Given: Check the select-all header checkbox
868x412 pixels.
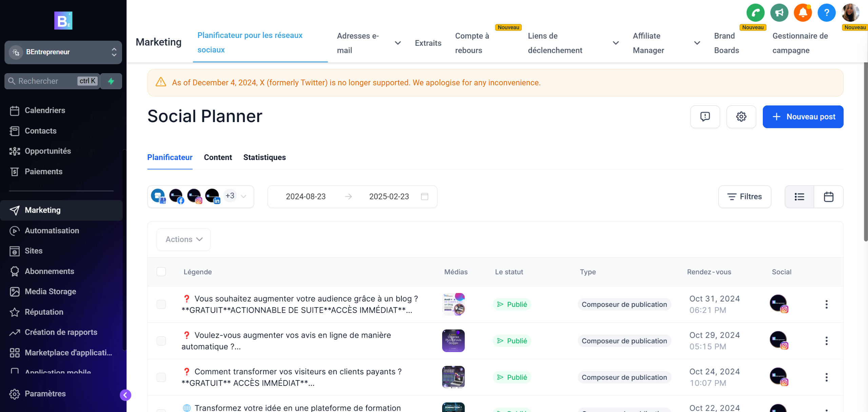Looking at the screenshot, I should click(x=161, y=272).
